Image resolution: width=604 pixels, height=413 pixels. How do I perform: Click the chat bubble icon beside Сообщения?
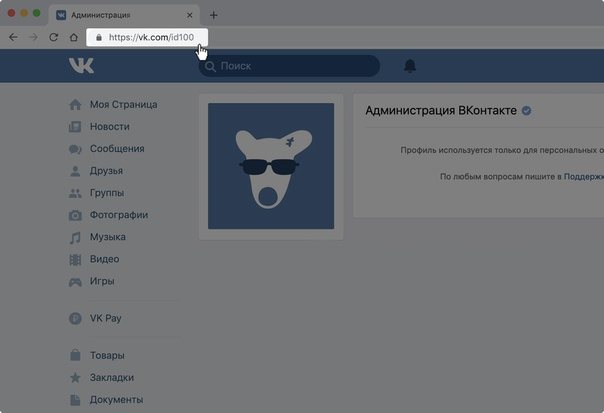(75, 149)
